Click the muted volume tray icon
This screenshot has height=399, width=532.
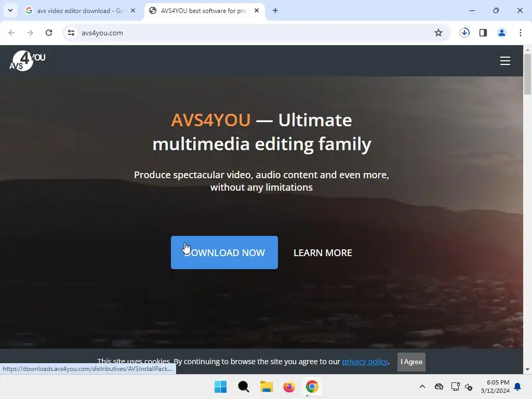click(469, 387)
